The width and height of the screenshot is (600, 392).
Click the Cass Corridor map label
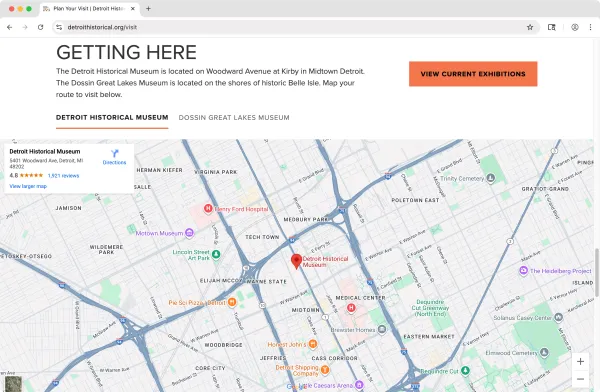coord(334,358)
